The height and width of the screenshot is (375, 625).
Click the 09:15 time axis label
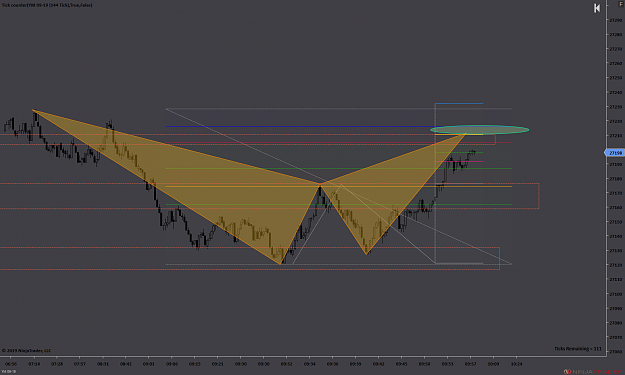(195, 364)
